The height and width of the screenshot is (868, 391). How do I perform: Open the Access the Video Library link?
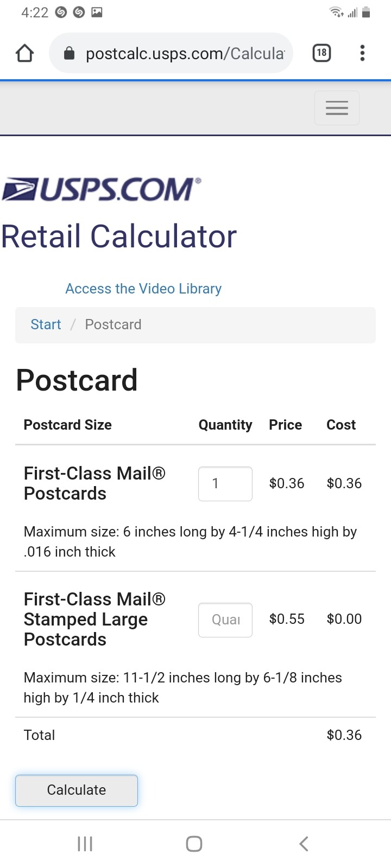click(x=143, y=289)
